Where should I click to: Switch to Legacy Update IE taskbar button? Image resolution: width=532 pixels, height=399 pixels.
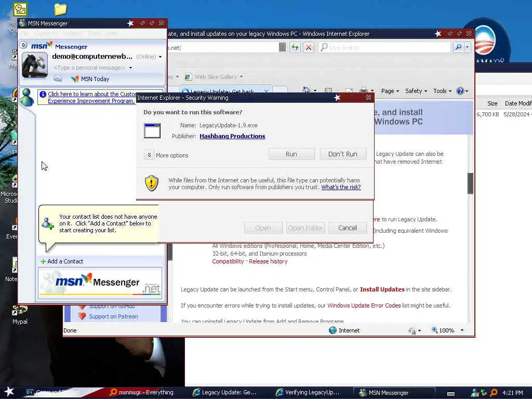tap(224, 392)
